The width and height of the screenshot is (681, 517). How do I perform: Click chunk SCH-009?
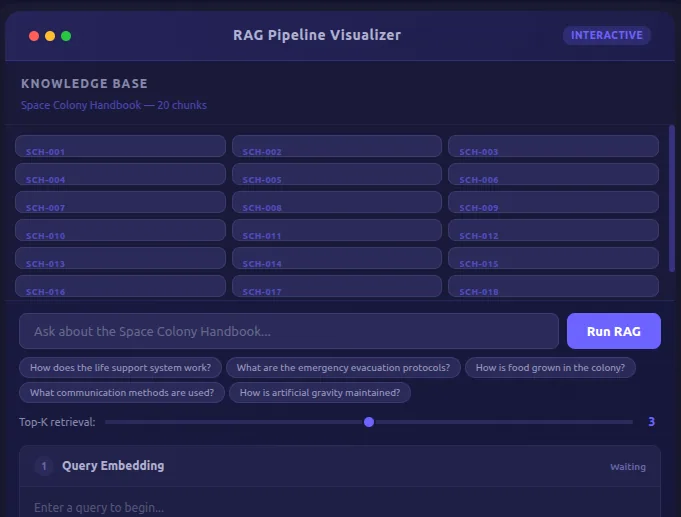pyautogui.click(x=553, y=202)
